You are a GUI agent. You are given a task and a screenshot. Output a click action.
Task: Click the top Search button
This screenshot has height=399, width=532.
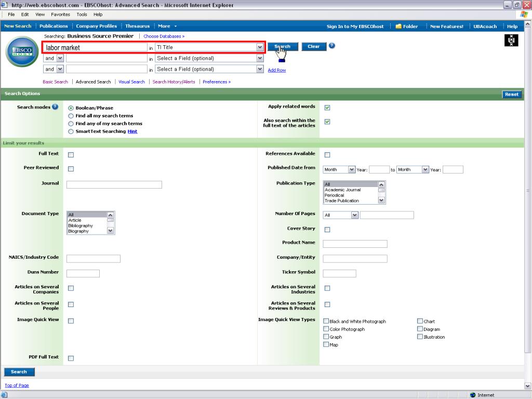pyautogui.click(x=283, y=46)
